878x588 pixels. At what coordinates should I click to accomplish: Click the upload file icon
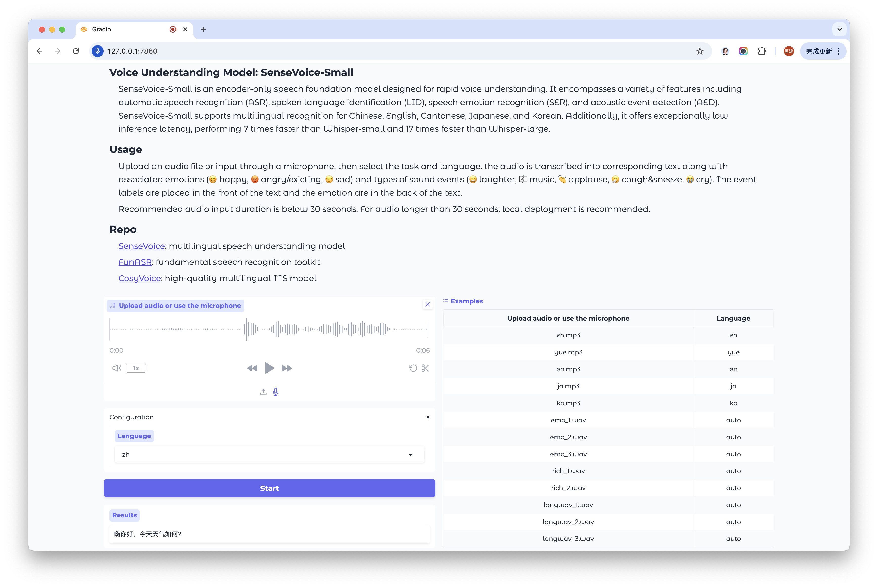(263, 392)
